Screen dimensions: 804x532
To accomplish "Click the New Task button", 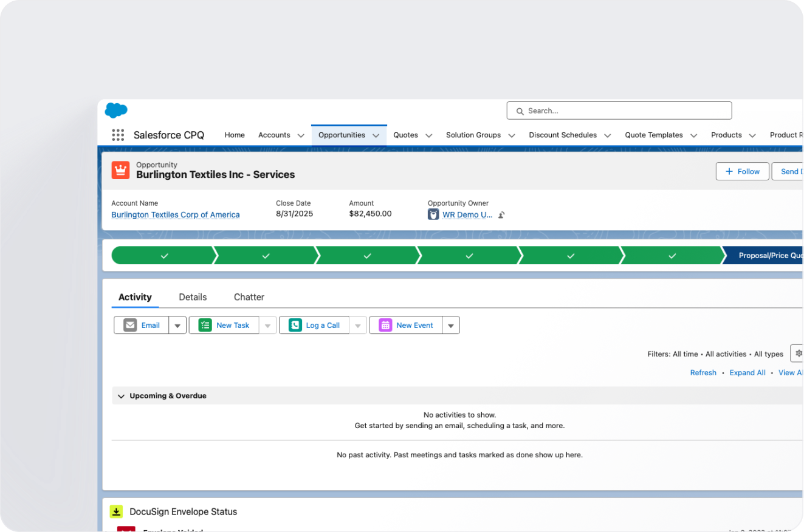I will (x=224, y=326).
